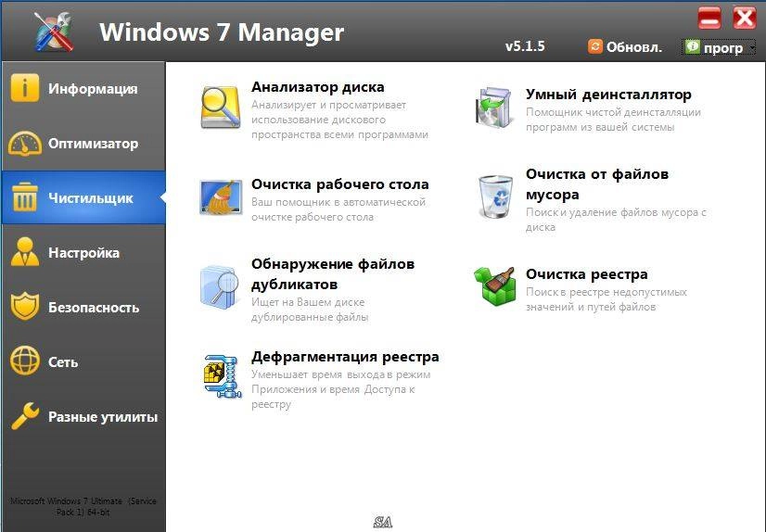Viewport: 766px width, 532px height.
Task: Click description 'Ищет на Вашем диске дублированные файлы'
Action: 310,310
